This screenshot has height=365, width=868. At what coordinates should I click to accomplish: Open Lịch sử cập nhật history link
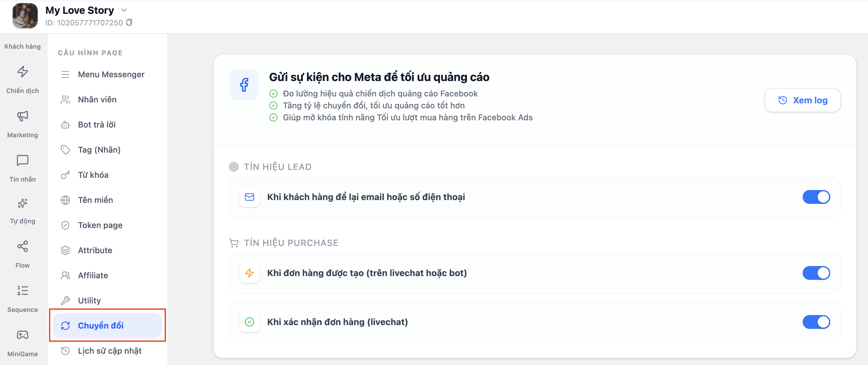tap(109, 351)
